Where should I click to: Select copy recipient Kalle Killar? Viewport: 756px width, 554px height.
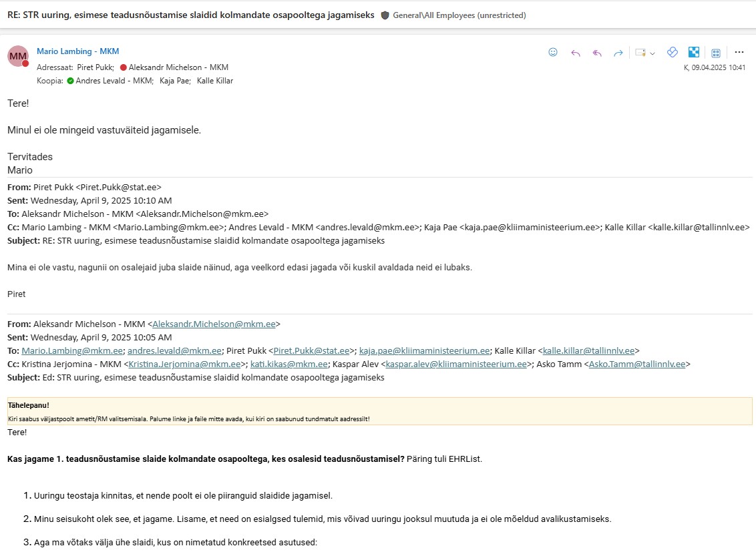click(215, 81)
